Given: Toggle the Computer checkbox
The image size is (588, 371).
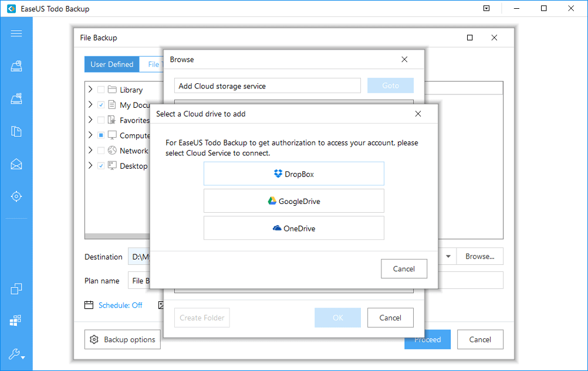Looking at the screenshot, I should 101,135.
